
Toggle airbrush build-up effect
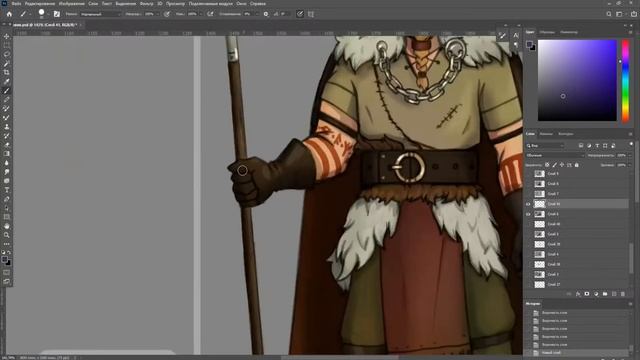click(x=210, y=14)
